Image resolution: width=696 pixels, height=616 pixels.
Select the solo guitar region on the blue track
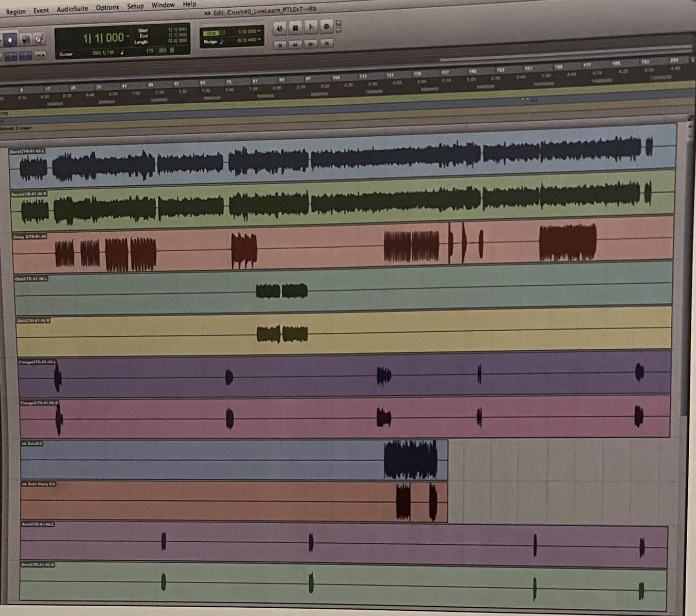click(410, 460)
